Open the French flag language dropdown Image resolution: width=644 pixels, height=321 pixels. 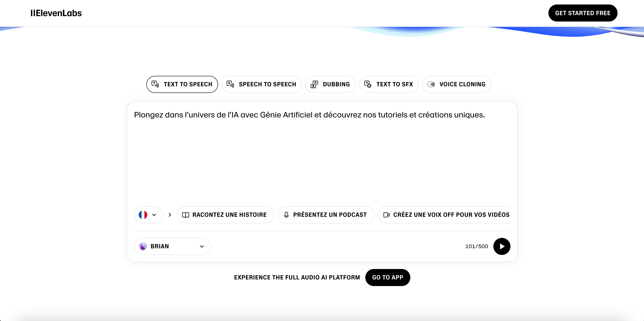(x=149, y=215)
